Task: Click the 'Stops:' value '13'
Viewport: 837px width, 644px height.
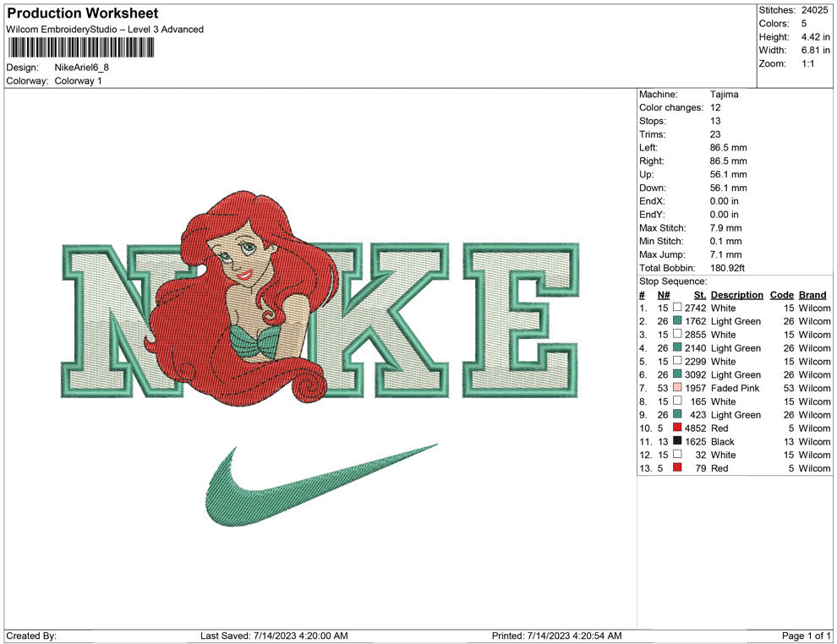Action: coord(715,121)
